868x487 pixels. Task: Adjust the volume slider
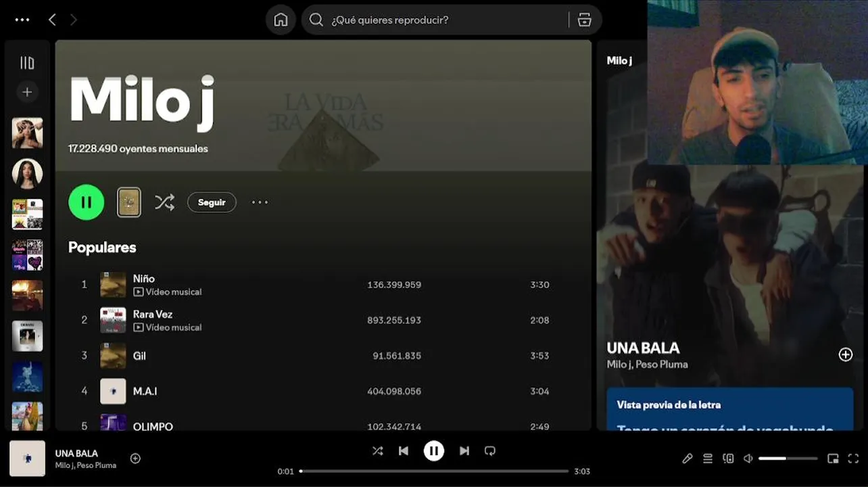coord(788,459)
